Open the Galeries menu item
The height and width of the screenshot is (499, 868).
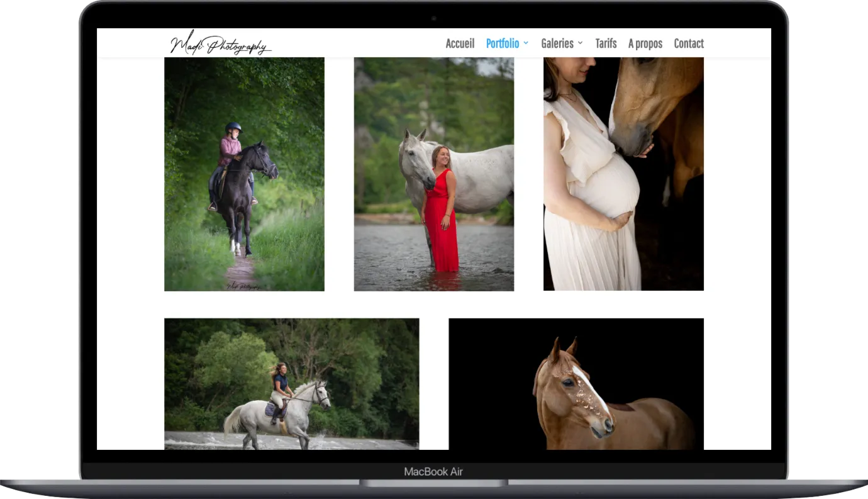557,43
